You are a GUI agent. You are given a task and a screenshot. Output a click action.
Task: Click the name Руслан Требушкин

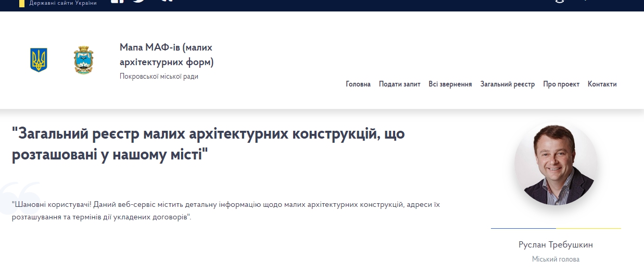coord(555,245)
